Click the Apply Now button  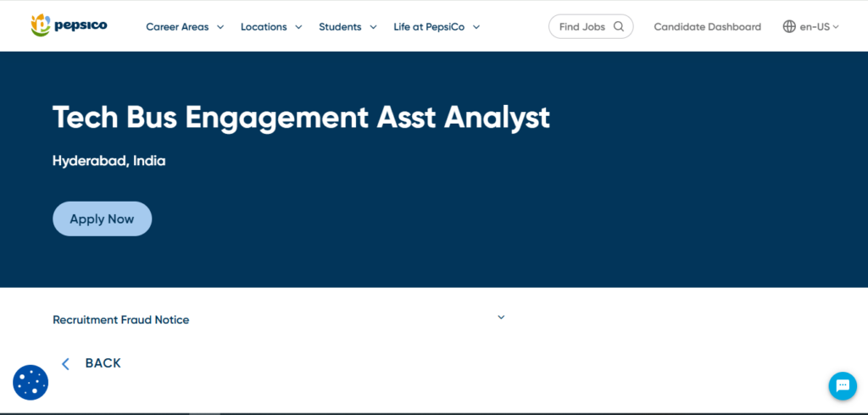(103, 219)
